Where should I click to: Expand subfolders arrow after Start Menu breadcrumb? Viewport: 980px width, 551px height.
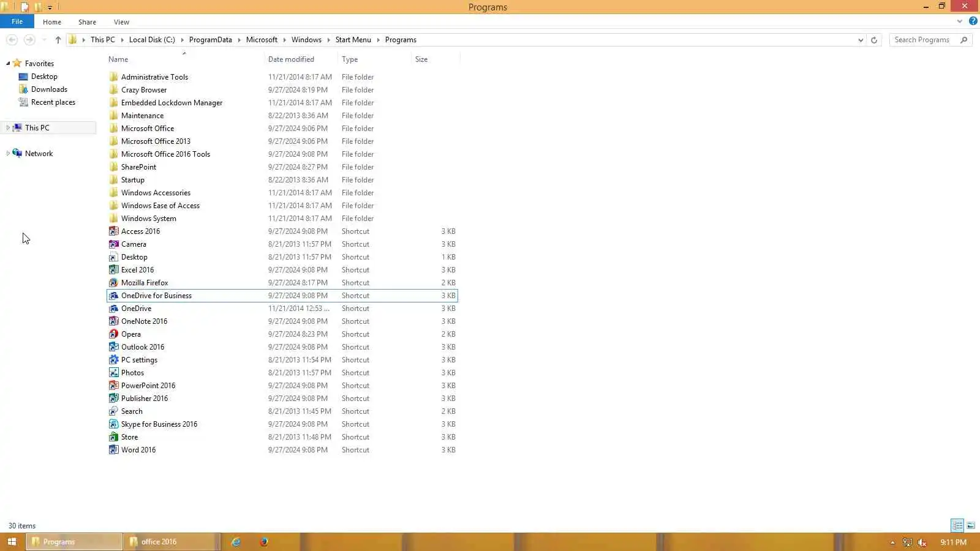pos(378,40)
